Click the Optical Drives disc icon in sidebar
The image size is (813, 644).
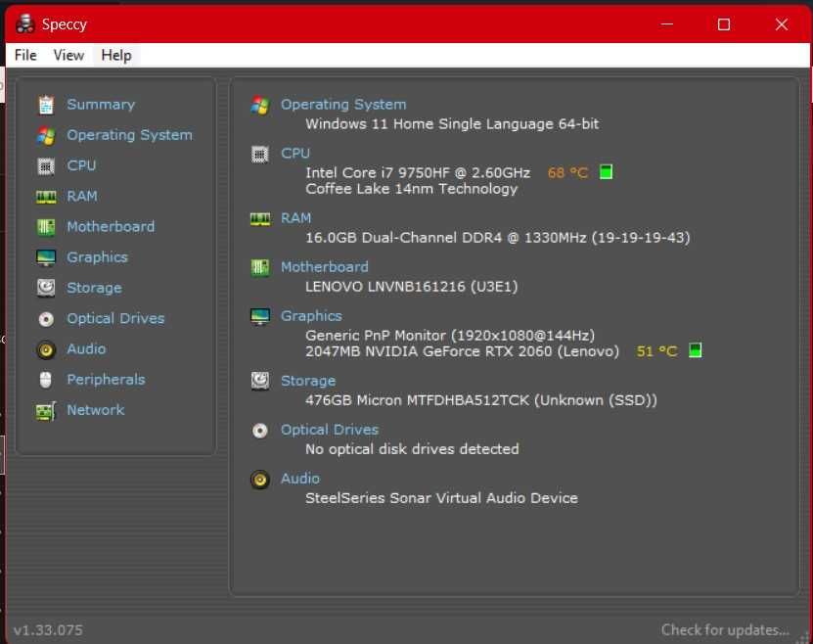pos(46,319)
